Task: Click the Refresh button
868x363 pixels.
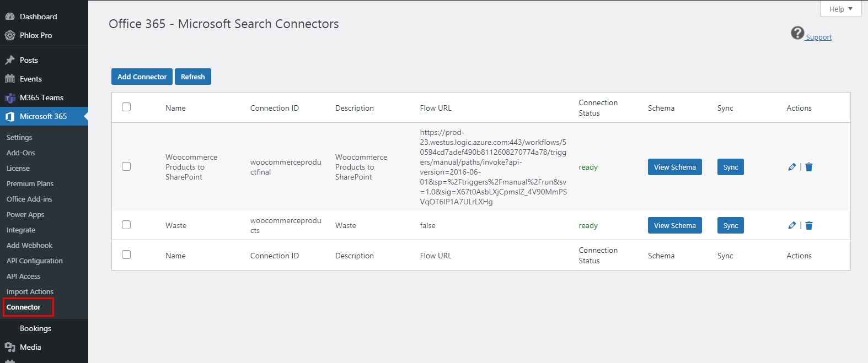Action: [193, 77]
